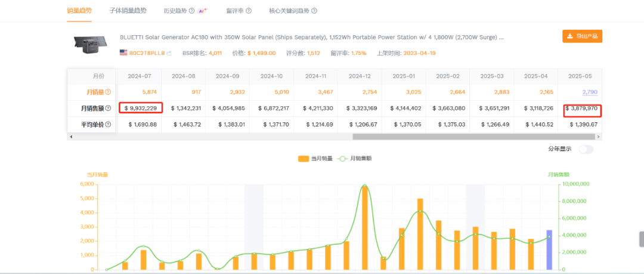Click the 2024-12 column header
The image size is (644, 274).
click(360, 76)
